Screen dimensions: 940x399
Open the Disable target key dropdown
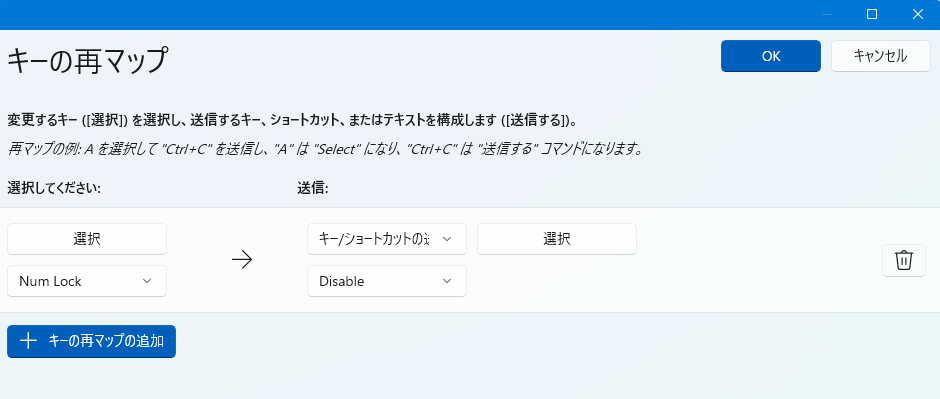(x=387, y=281)
